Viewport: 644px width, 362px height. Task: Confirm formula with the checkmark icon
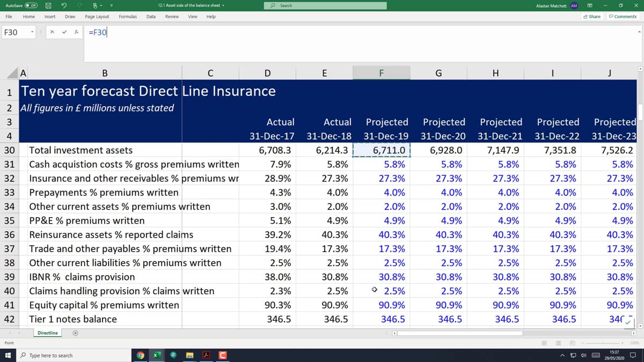point(65,32)
